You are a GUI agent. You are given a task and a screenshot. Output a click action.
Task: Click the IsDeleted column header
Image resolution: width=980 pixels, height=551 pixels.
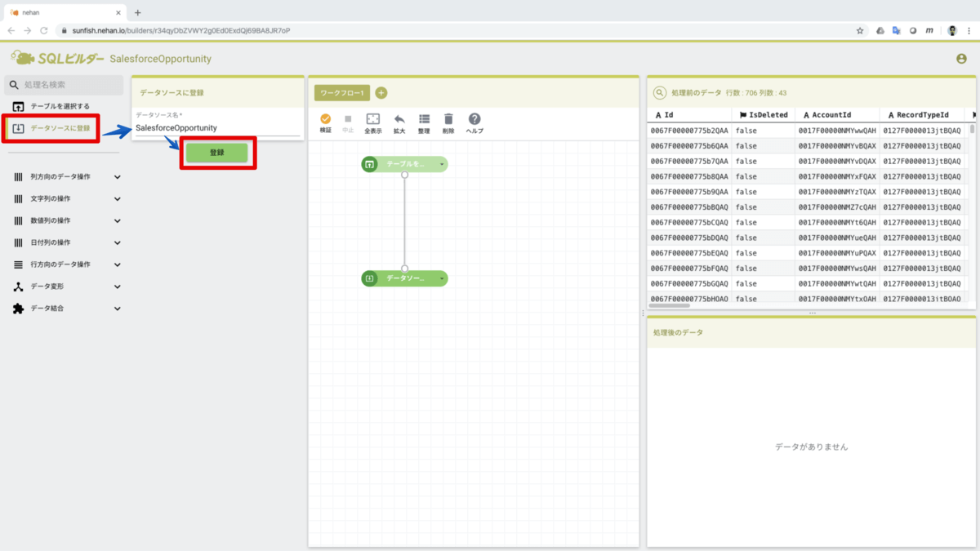(763, 115)
